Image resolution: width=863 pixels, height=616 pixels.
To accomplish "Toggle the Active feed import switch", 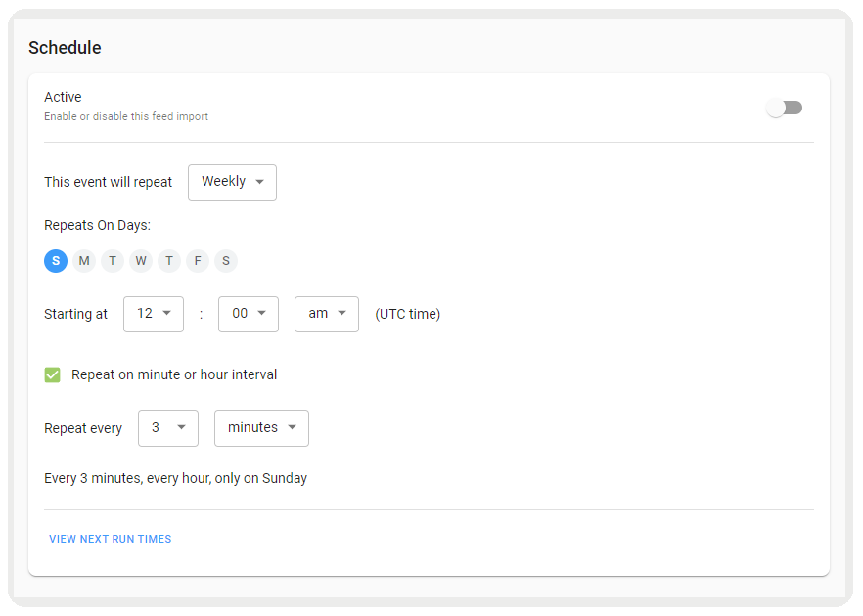I will pos(785,108).
